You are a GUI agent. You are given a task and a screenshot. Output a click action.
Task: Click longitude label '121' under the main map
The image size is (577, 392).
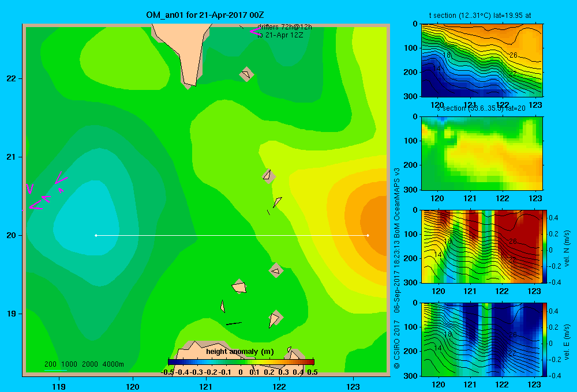[x=206, y=387]
